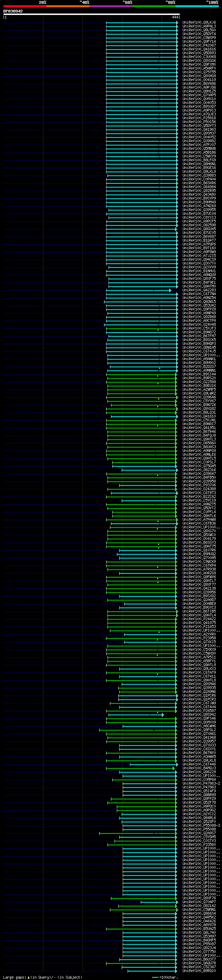
Task: Open hit UniRef100_Q5DVT4
Action: [199, 34]
